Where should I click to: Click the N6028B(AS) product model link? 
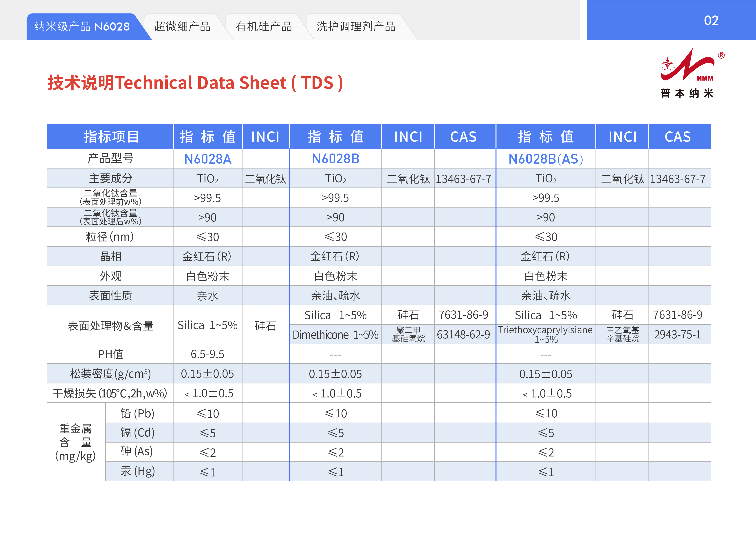(545, 159)
